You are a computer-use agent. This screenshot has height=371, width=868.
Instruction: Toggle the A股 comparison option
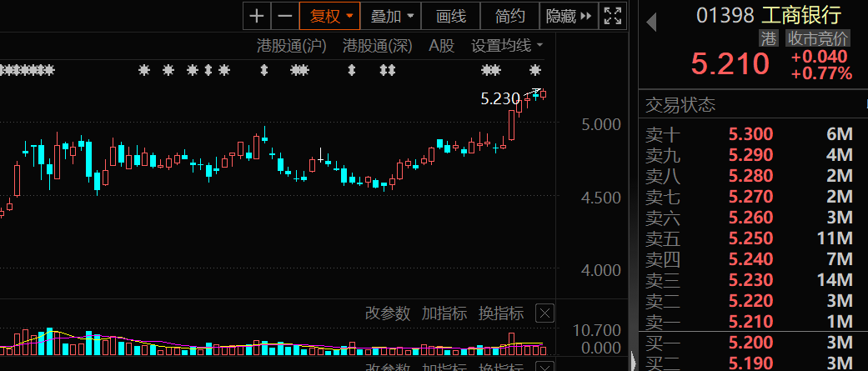(x=441, y=45)
